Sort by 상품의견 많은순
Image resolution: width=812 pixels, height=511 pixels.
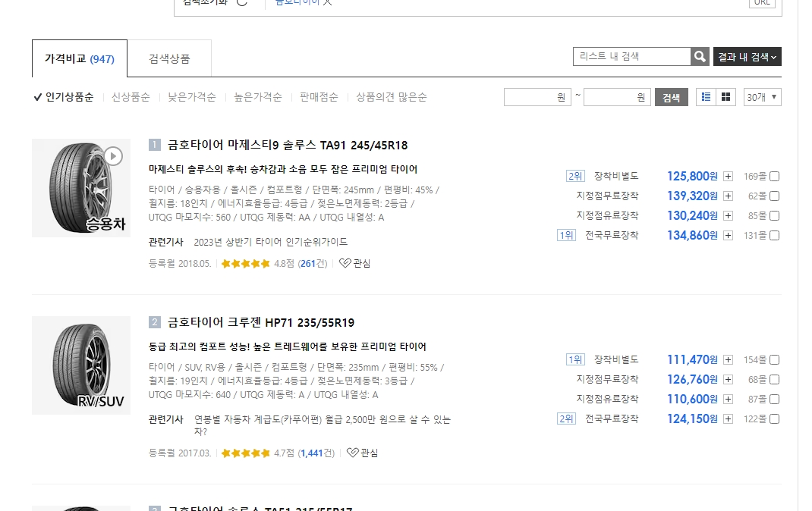392,97
